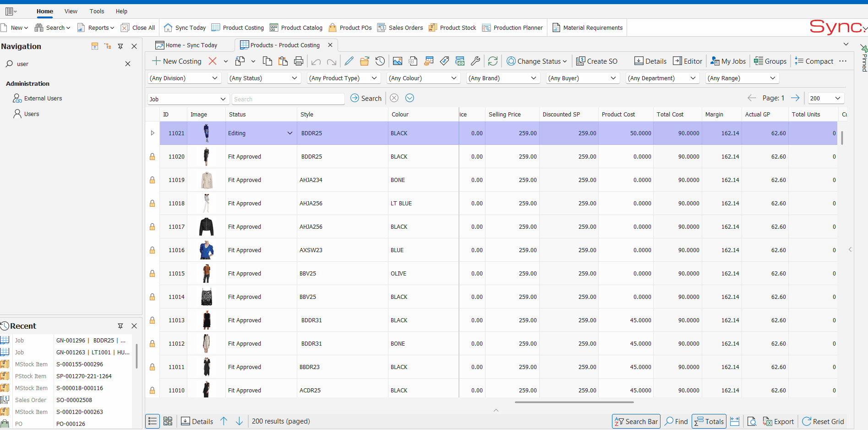Click the document with table icon
Viewport: 868px width, 430px height.
tap(413, 61)
